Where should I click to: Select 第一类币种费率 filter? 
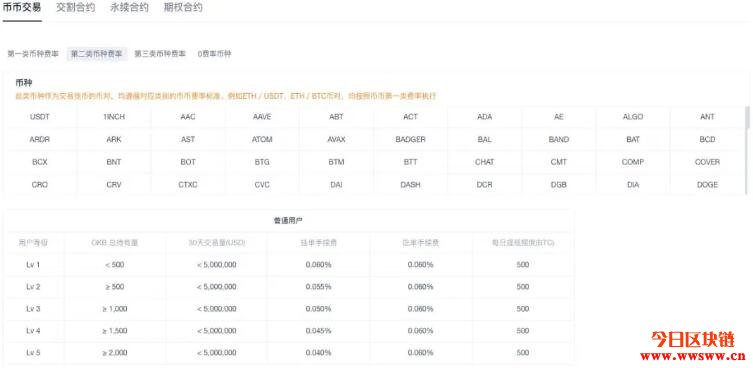coord(33,54)
